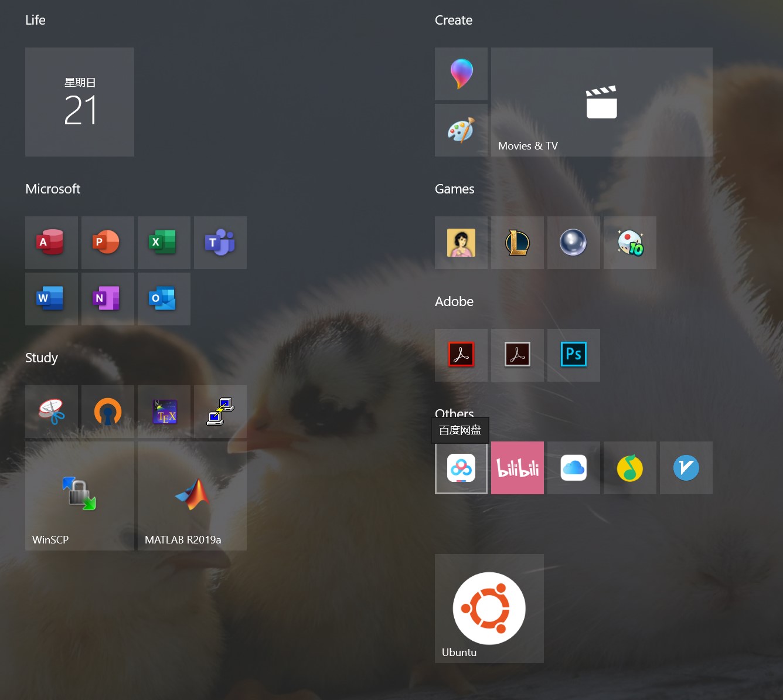Launch League of Legends
The width and height of the screenshot is (783, 700).
(x=518, y=243)
